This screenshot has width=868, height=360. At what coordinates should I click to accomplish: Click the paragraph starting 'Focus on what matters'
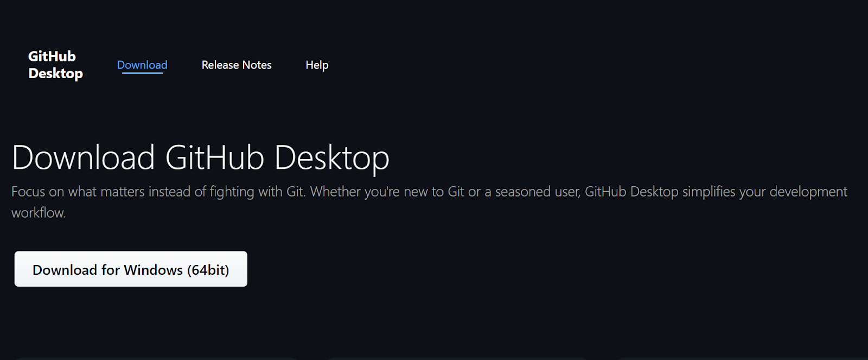click(429, 202)
